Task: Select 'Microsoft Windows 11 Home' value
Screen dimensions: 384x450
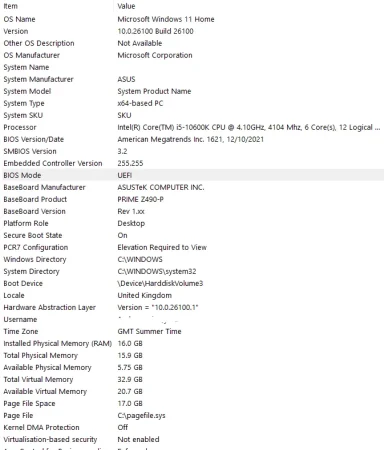Action: [166, 19]
